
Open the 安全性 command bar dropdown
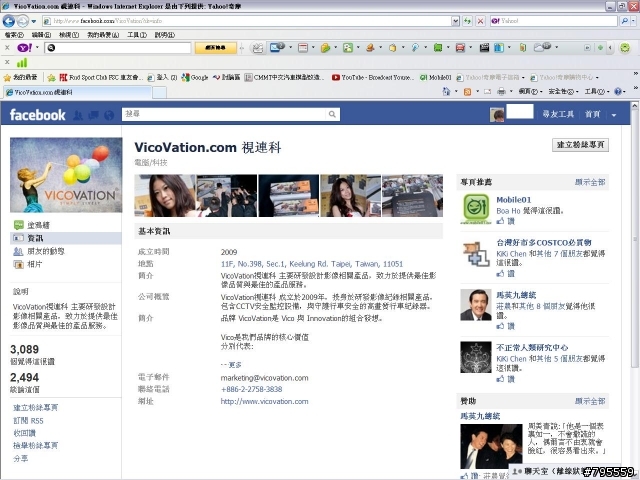click(x=563, y=91)
